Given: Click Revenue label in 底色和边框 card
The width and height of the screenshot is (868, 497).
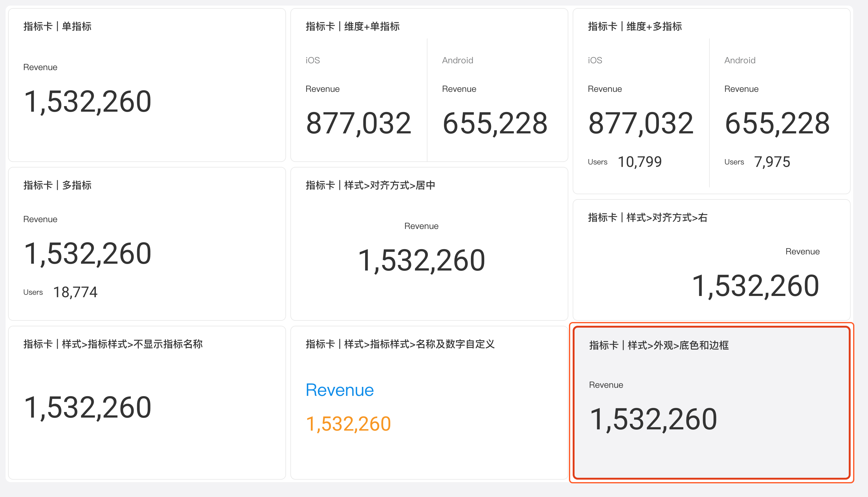Looking at the screenshot, I should click(606, 385).
